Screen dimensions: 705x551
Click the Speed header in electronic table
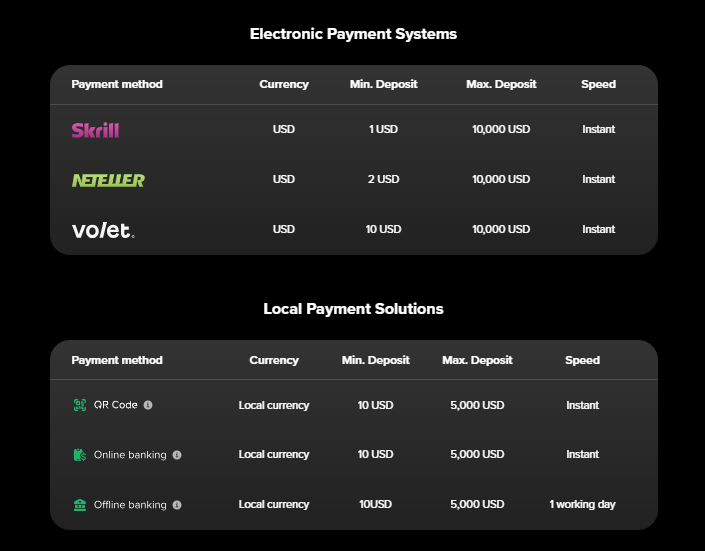tap(598, 84)
